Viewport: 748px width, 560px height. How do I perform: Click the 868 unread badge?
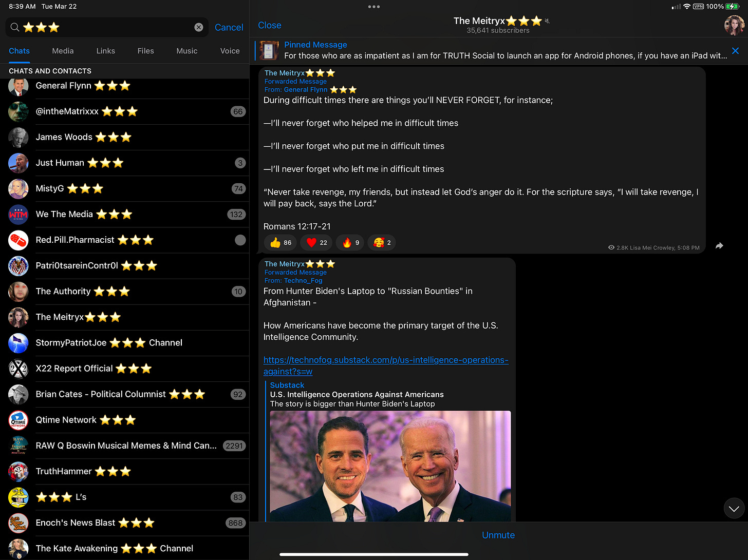(x=235, y=523)
